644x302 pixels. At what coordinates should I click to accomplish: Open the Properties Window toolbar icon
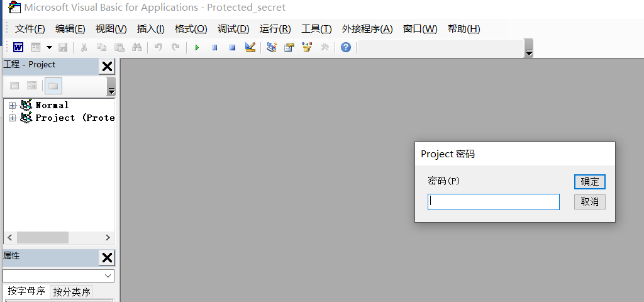(289, 47)
